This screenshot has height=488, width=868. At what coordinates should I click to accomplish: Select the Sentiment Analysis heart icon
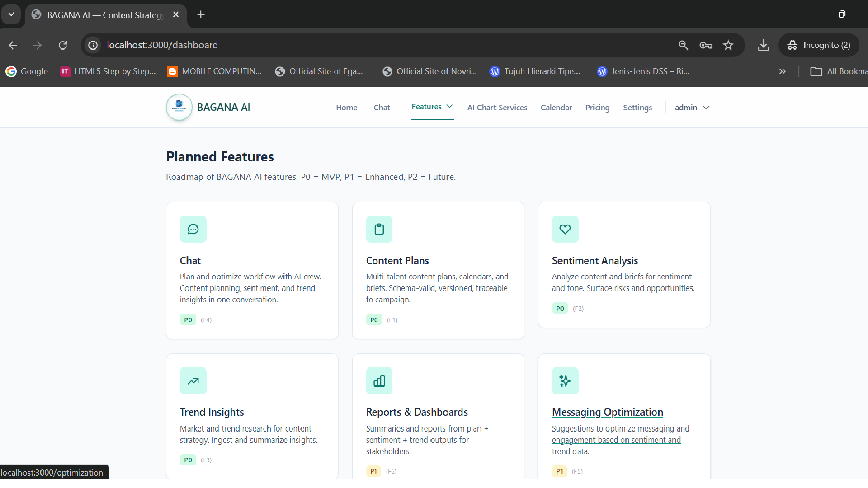click(565, 229)
